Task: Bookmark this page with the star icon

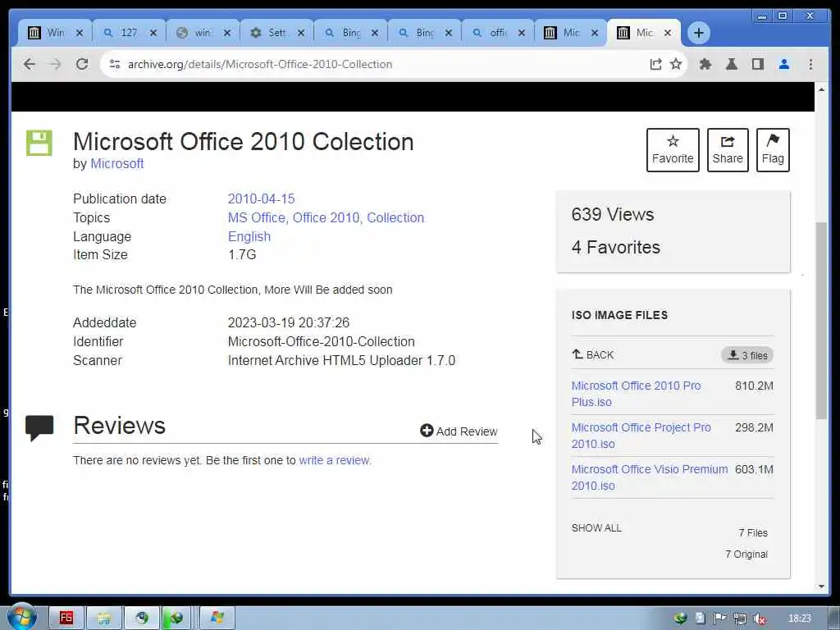Action: pyautogui.click(x=676, y=64)
